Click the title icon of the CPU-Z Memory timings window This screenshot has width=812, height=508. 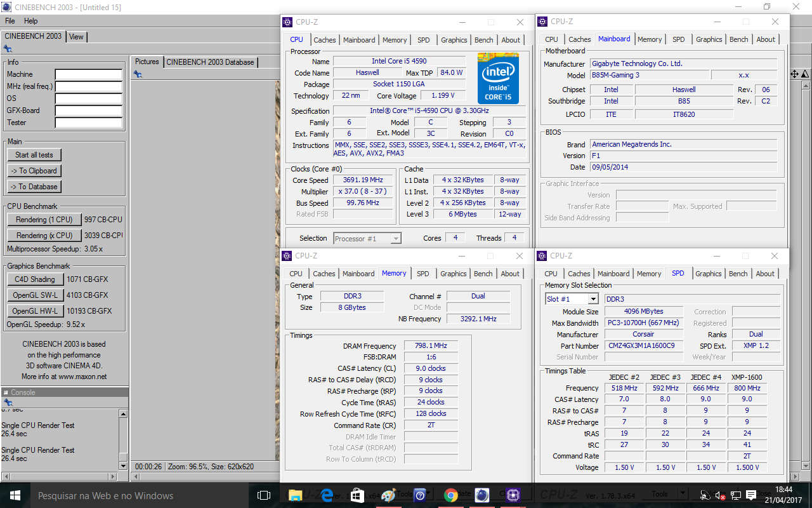tap(287, 256)
